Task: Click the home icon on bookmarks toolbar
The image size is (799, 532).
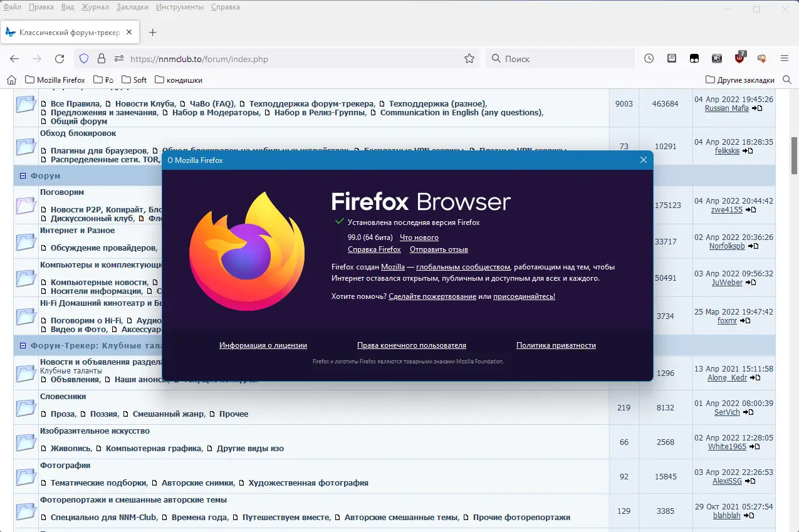Action: [x=11, y=80]
